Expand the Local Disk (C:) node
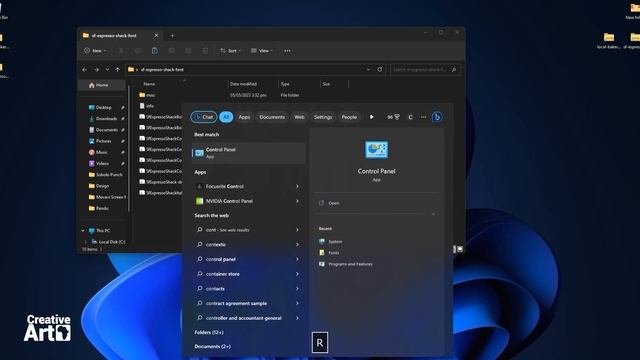Screen dimensions: 640x360 coord(85,242)
